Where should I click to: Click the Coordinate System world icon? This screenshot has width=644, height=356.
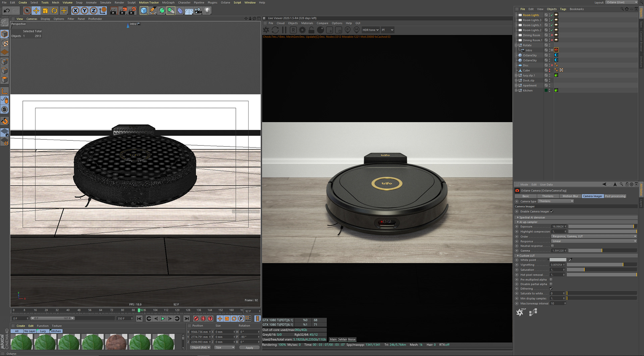click(x=103, y=11)
